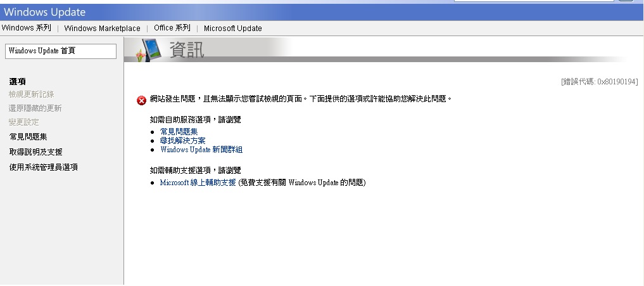This screenshot has height=286, width=644.
Task: Open Microsoft Update from top navigation
Action: coord(232,28)
